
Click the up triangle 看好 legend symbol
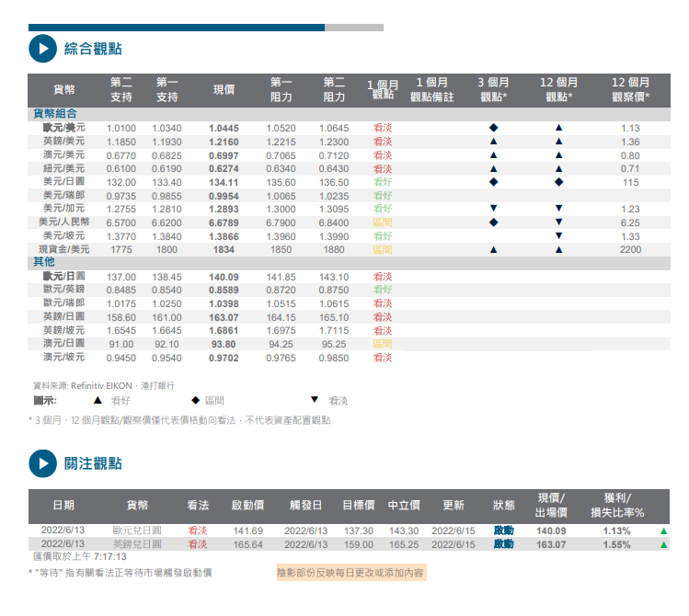click(98, 401)
